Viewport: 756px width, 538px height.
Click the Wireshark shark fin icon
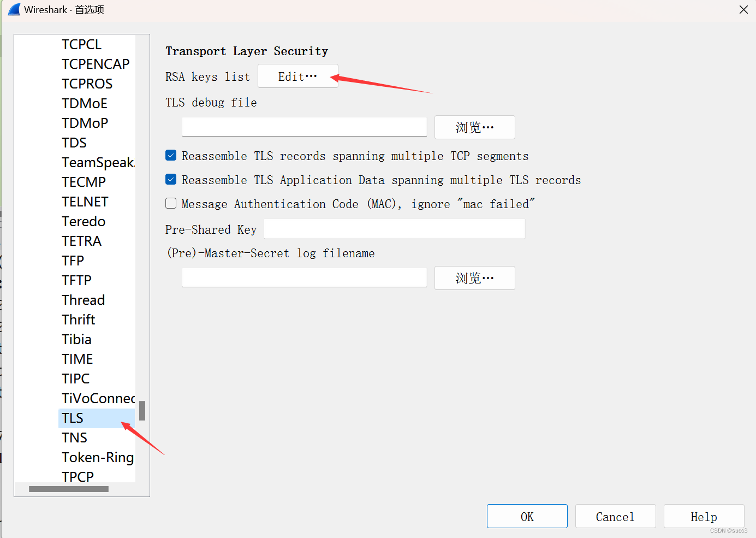(x=14, y=9)
